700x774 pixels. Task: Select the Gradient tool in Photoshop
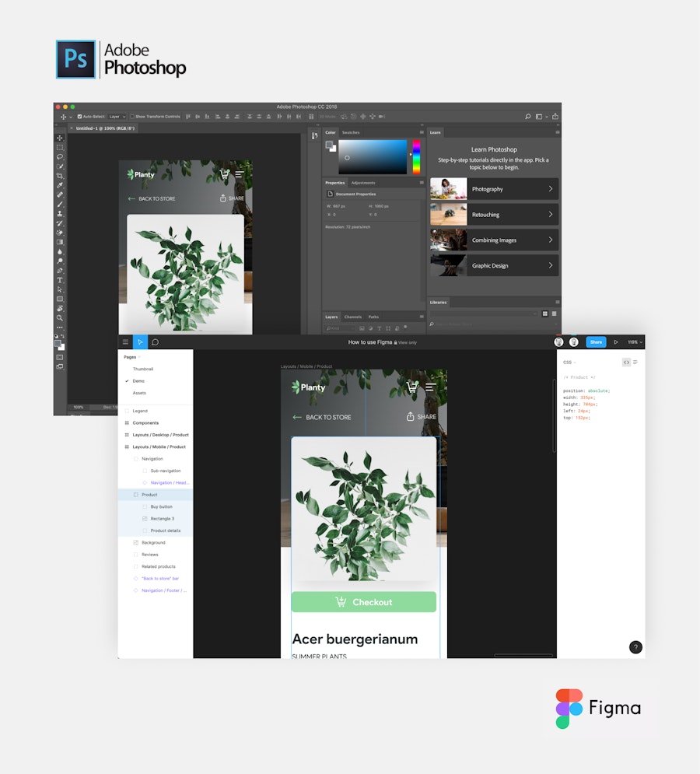click(x=60, y=242)
